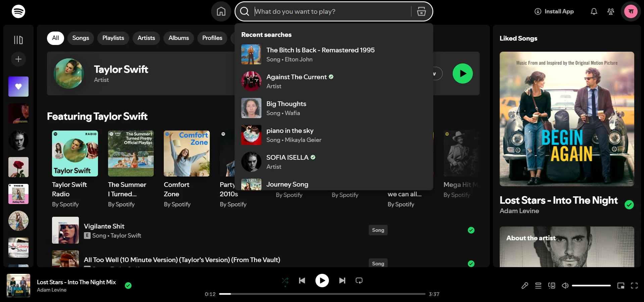Click the Lost Stars - Into The Night heading
Screen dimensions: 644x302
point(558,200)
